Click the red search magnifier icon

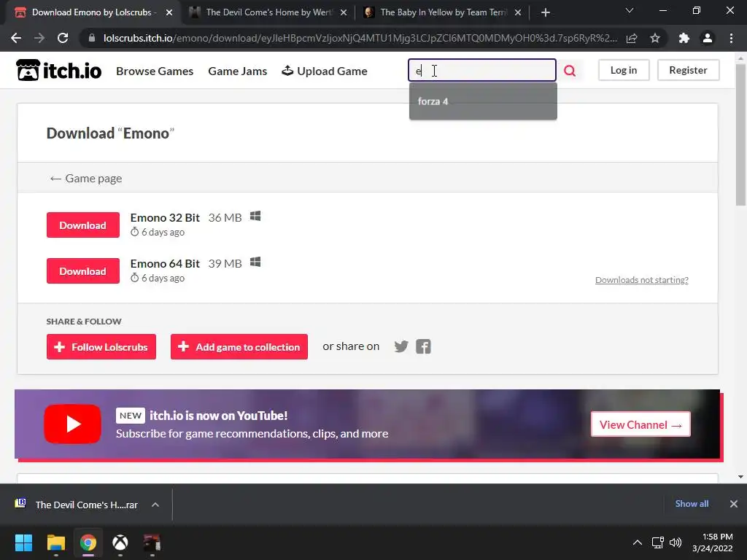tap(569, 71)
